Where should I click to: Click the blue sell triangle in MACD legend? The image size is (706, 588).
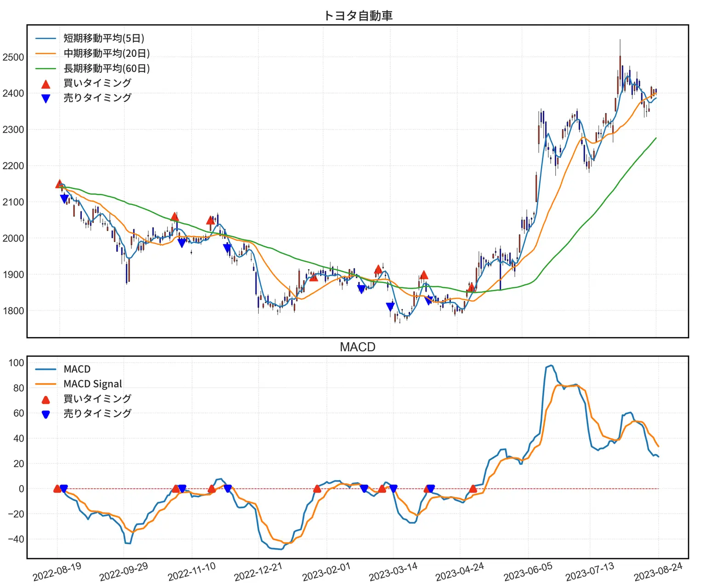pos(46,414)
